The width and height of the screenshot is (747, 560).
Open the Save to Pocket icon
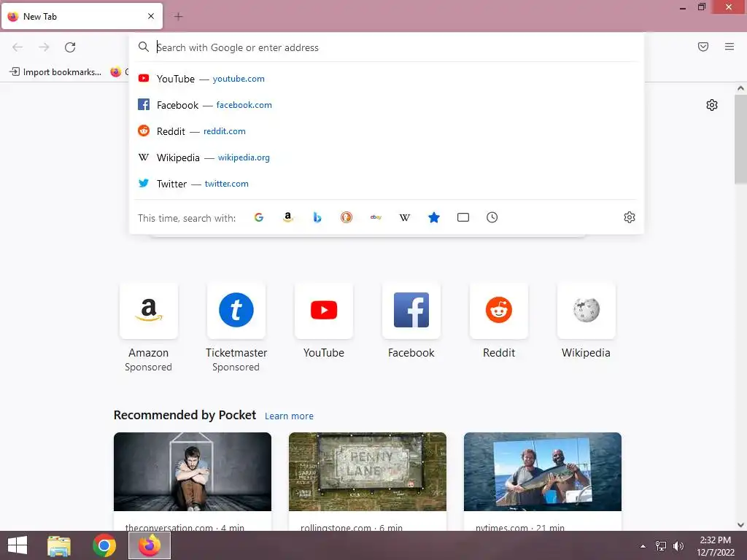(703, 47)
